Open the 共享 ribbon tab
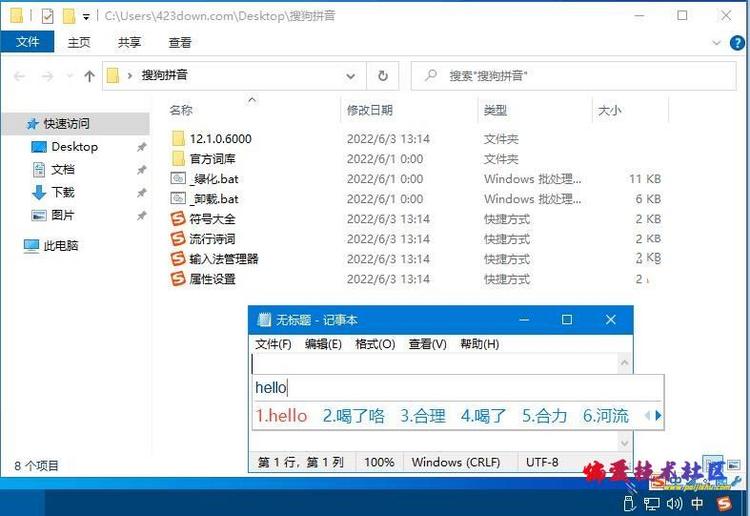750x516 pixels. (129, 43)
